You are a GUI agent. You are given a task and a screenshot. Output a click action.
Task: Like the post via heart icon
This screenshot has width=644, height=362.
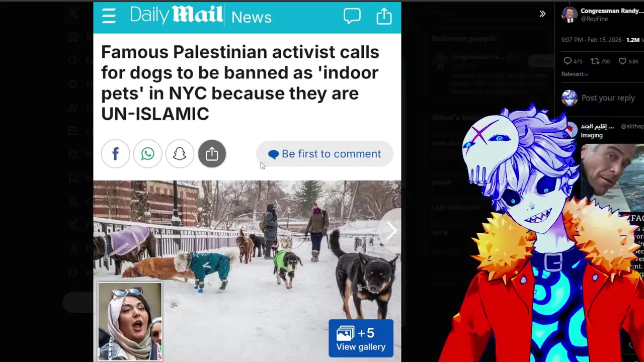(622, 61)
